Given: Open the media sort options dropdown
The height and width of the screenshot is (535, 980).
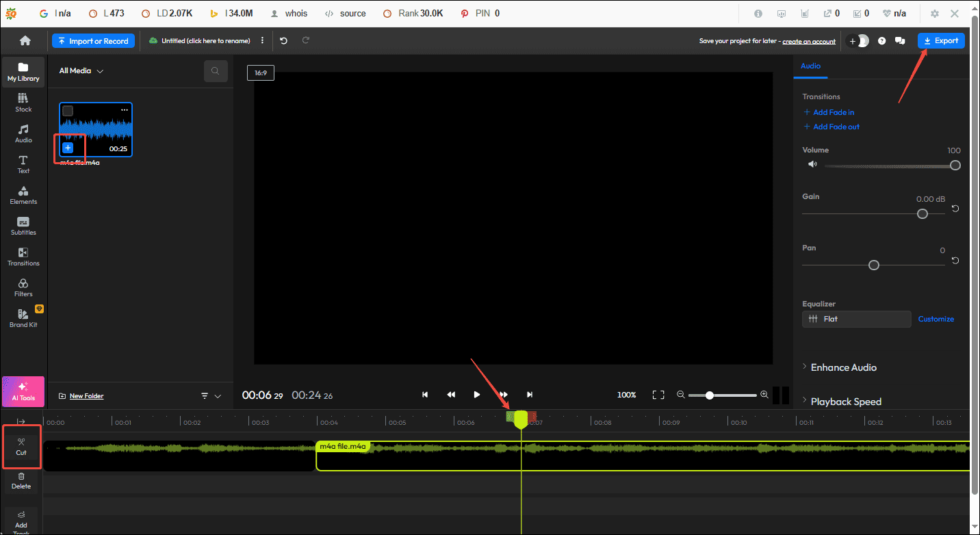Looking at the screenshot, I should pos(211,396).
